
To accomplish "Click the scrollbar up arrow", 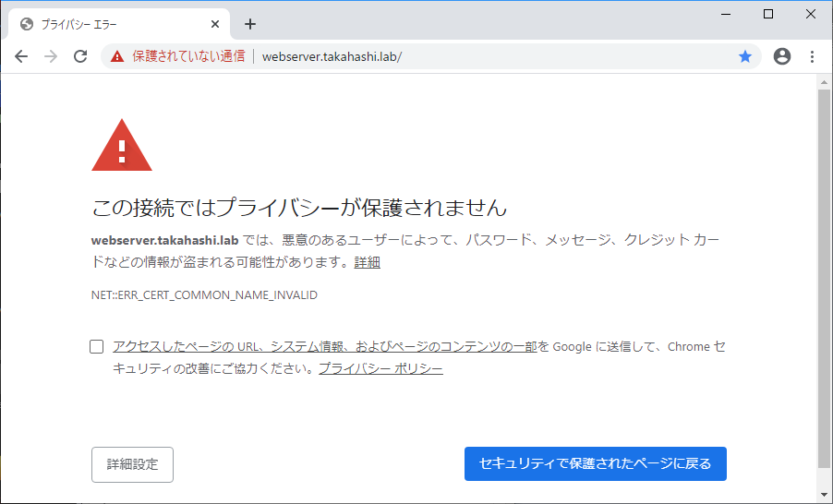I will 824,82.
